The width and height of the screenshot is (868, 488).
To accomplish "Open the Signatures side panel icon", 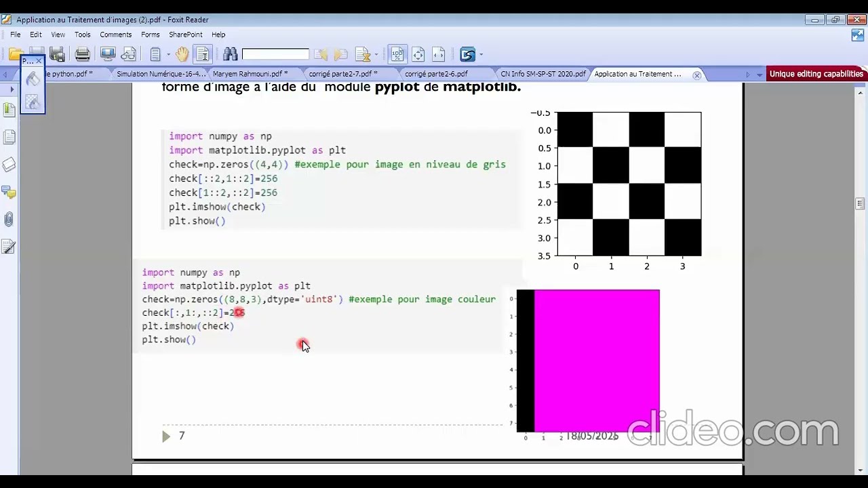I will click(9, 247).
